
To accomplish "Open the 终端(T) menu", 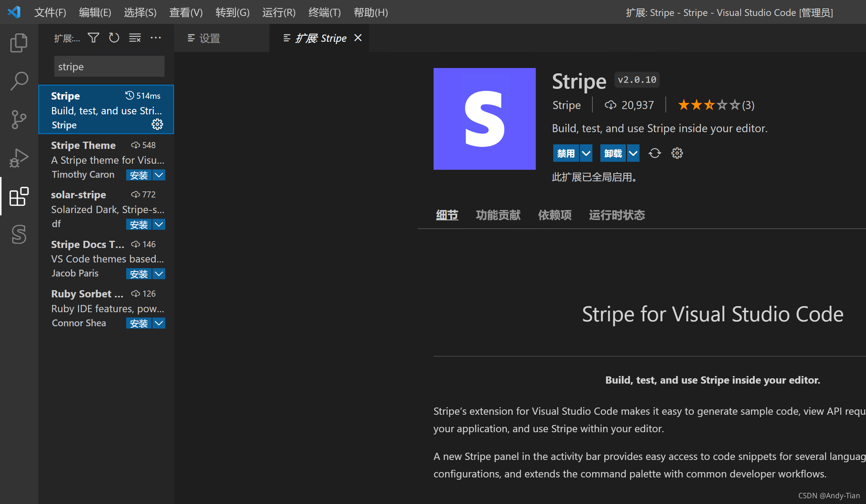I will click(325, 13).
